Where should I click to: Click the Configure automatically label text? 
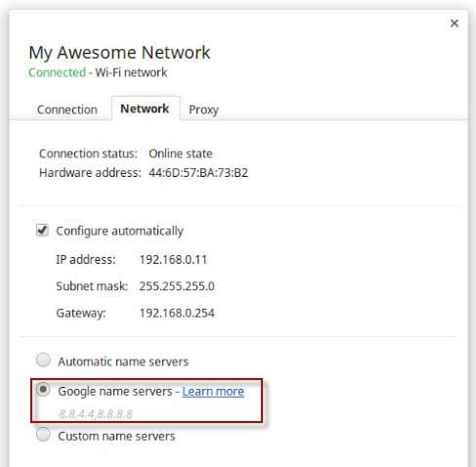[119, 231]
